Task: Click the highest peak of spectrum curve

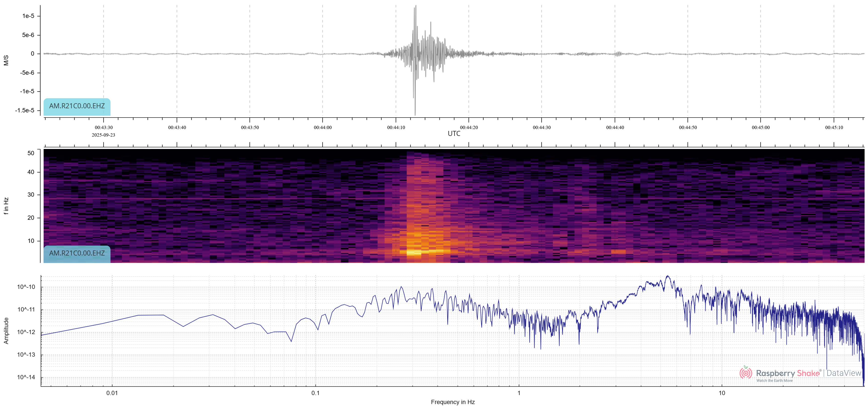Action: click(668, 276)
